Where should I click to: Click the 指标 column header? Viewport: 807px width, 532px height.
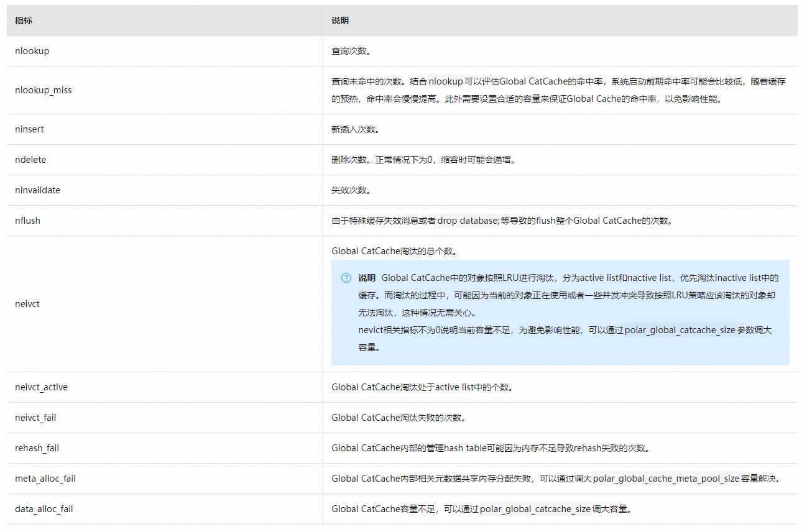click(x=24, y=21)
